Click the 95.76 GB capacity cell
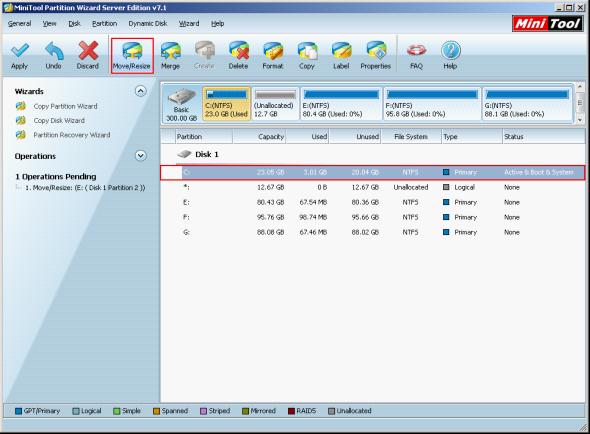This screenshot has height=434, width=590. pos(270,218)
